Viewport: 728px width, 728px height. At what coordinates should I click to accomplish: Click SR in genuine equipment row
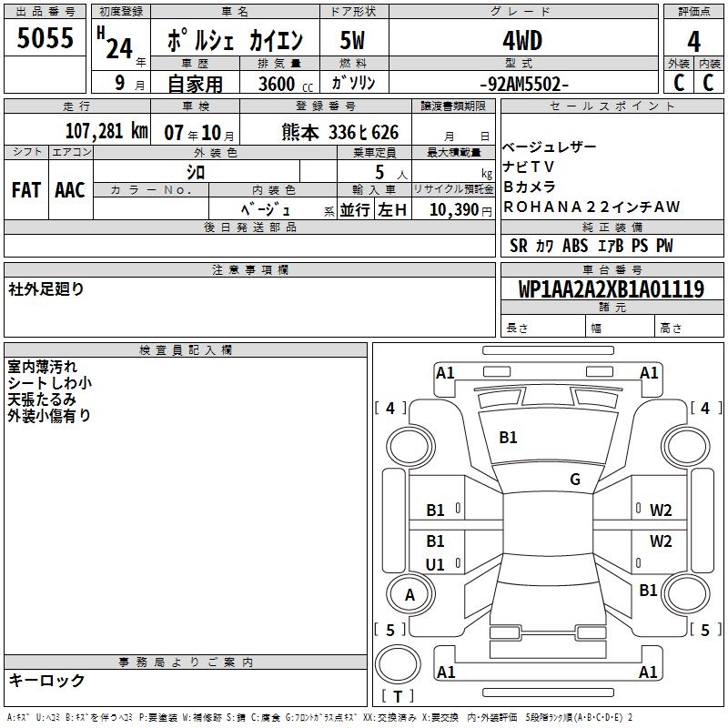coord(519,246)
